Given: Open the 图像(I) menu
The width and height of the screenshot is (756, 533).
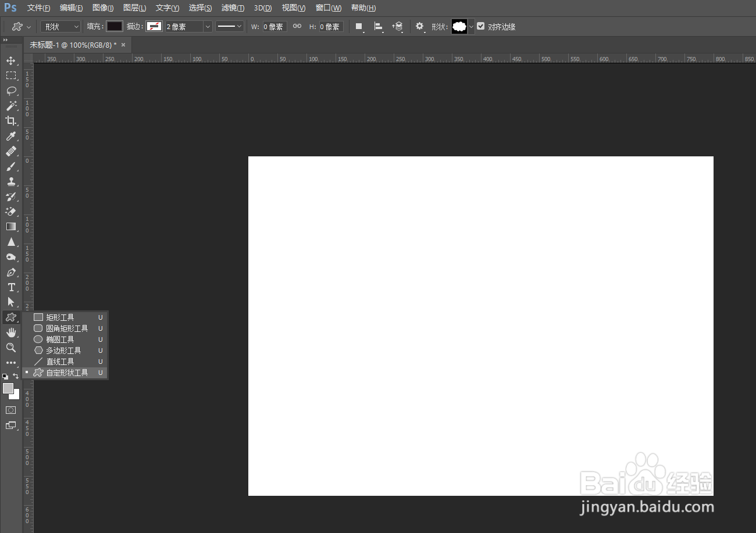Looking at the screenshot, I should click(x=103, y=8).
